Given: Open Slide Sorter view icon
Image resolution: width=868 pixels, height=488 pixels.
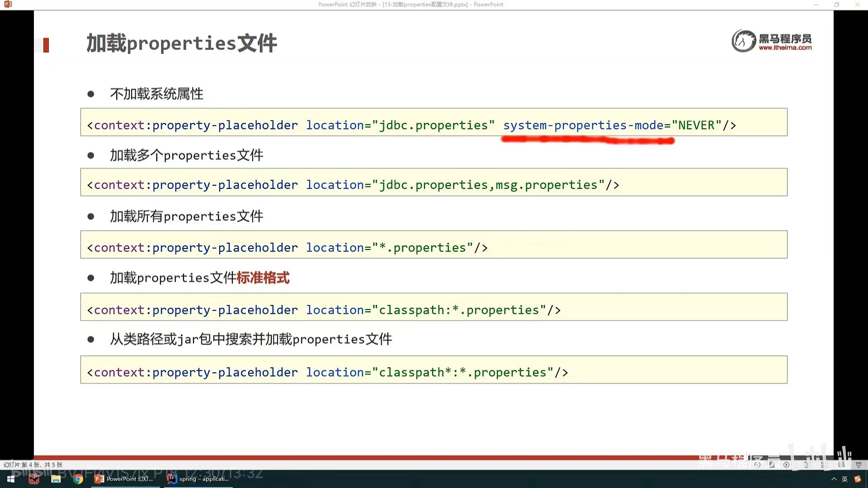Looking at the screenshot, I should tap(825, 465).
